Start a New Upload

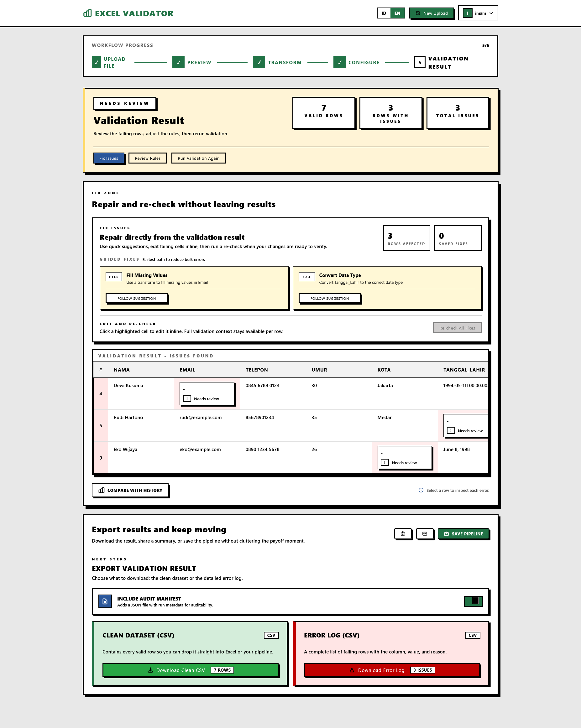[431, 13]
